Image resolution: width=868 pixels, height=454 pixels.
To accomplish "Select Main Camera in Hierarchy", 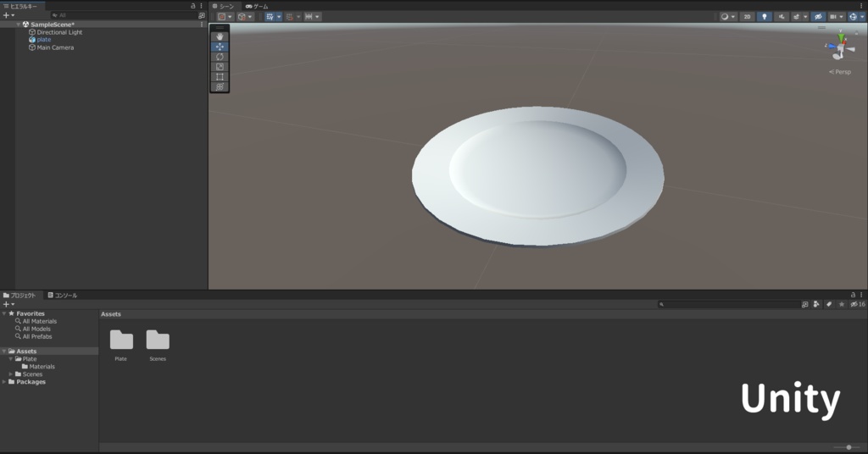I will coord(55,47).
